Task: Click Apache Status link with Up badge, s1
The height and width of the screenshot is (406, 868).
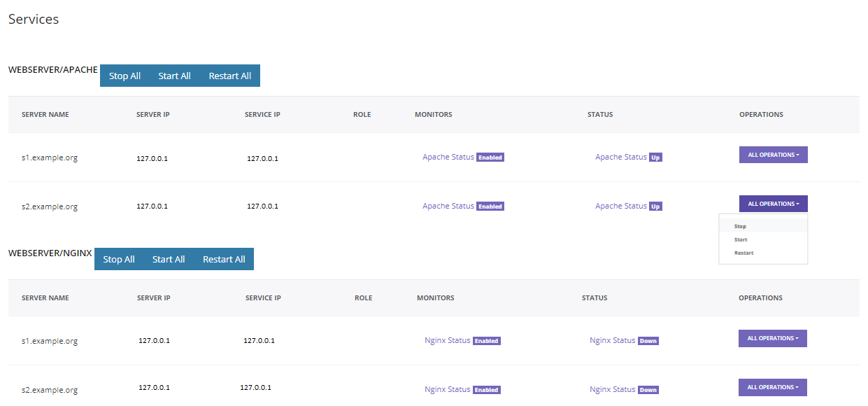Action: click(x=621, y=157)
